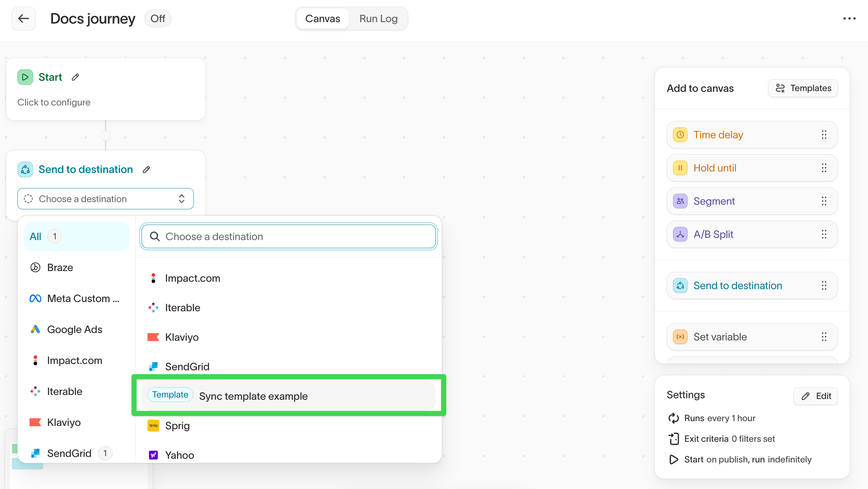This screenshot has height=489, width=868.
Task: Click the A/B Split icon
Action: pyautogui.click(x=680, y=234)
